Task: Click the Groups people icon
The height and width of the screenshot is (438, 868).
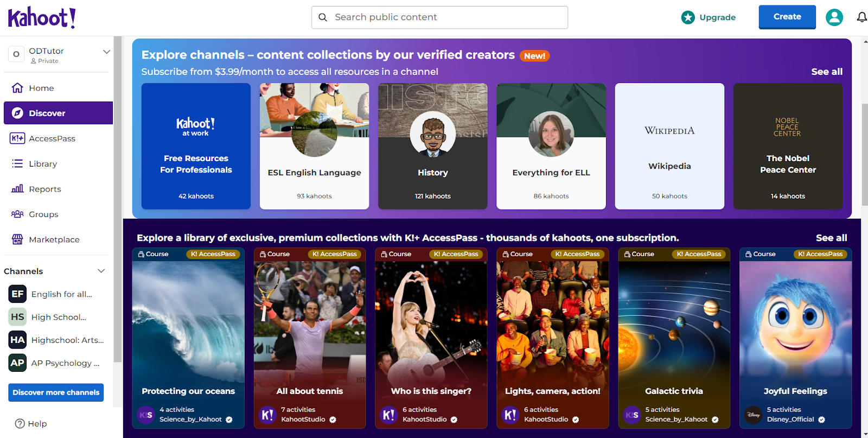Action: pos(17,214)
